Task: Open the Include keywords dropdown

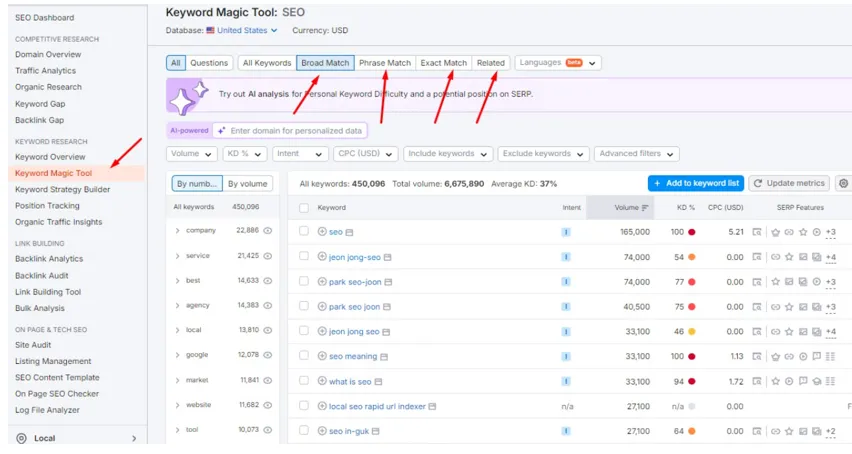Action: [448, 154]
